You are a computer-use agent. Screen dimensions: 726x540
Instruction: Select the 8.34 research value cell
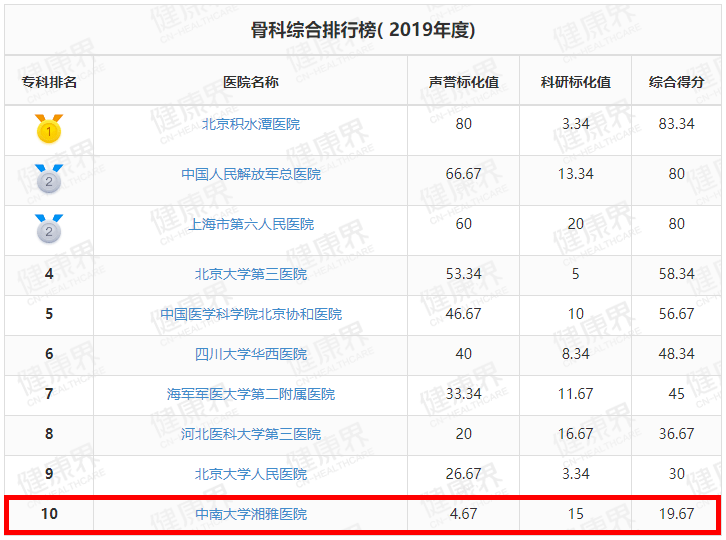(x=576, y=354)
